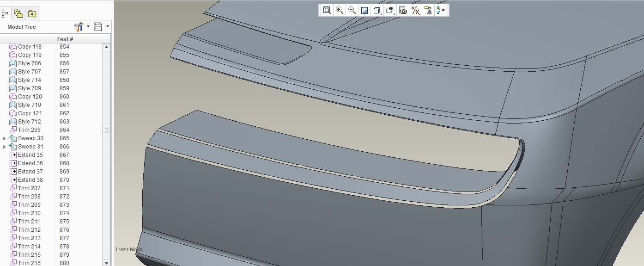644x266 pixels.
Task: Click the Zoom Out magnifier icon
Action: pyautogui.click(x=352, y=10)
